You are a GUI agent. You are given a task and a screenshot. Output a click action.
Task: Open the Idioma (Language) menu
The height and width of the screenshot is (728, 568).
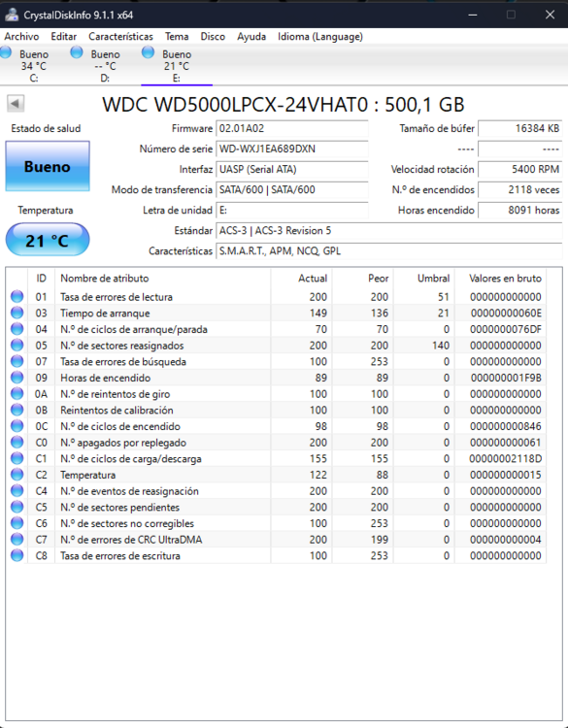320,36
